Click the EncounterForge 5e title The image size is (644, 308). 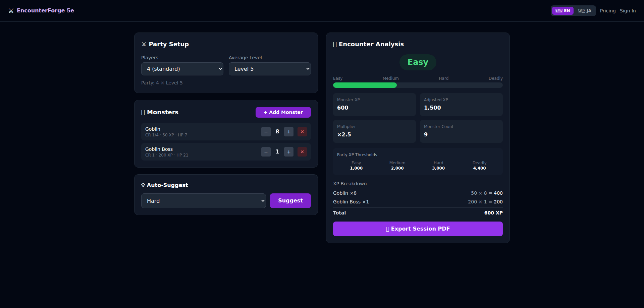pos(45,10)
